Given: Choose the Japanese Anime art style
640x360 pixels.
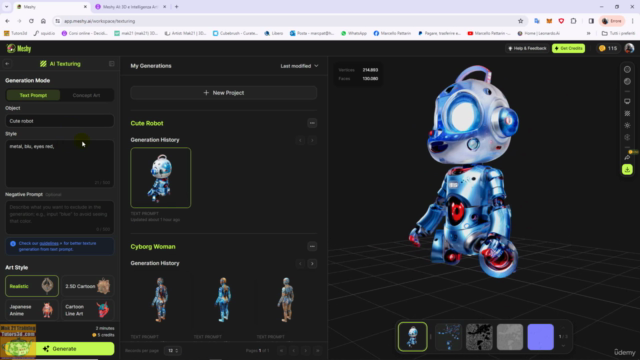Looking at the screenshot, I should [32, 310].
